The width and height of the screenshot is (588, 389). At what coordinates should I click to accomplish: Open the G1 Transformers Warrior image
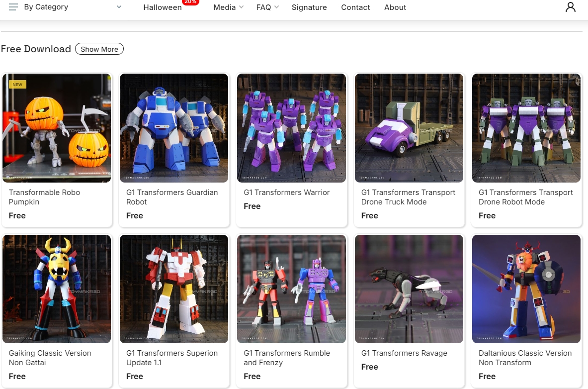(x=291, y=128)
